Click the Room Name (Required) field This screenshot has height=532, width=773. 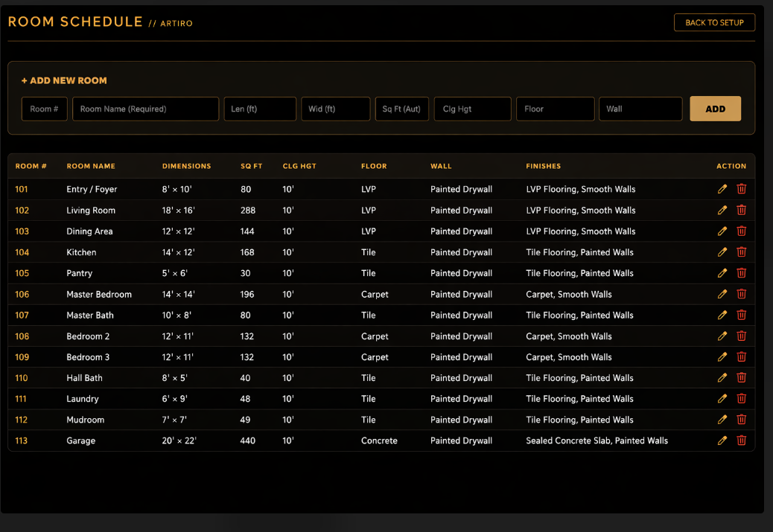click(x=145, y=109)
